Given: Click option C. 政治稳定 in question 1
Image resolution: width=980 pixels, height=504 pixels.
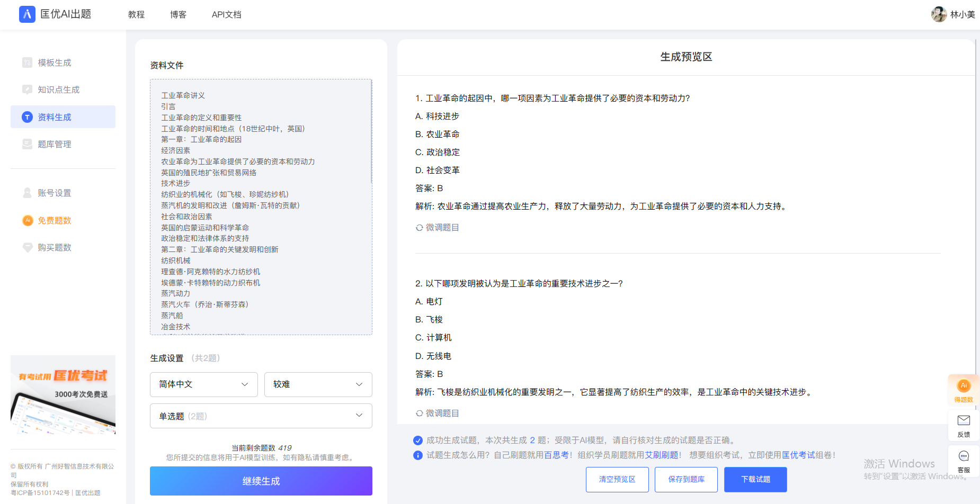Looking at the screenshot, I should pos(437,152).
